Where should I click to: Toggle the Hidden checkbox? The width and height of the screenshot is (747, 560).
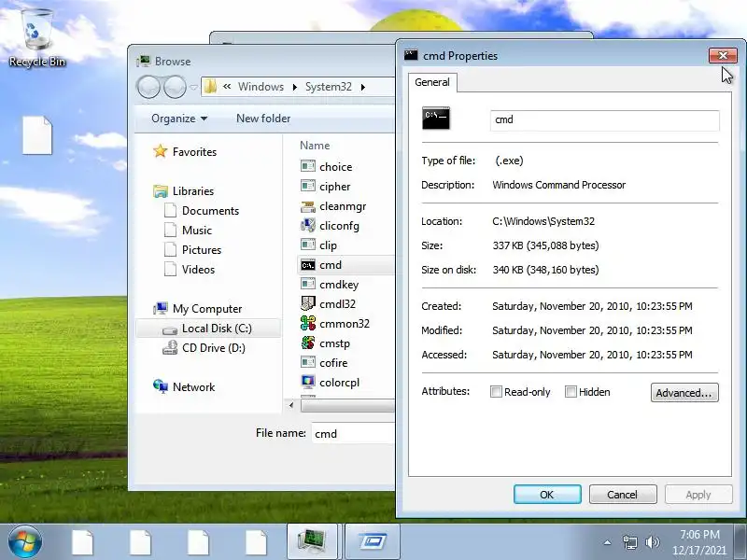[x=571, y=392]
